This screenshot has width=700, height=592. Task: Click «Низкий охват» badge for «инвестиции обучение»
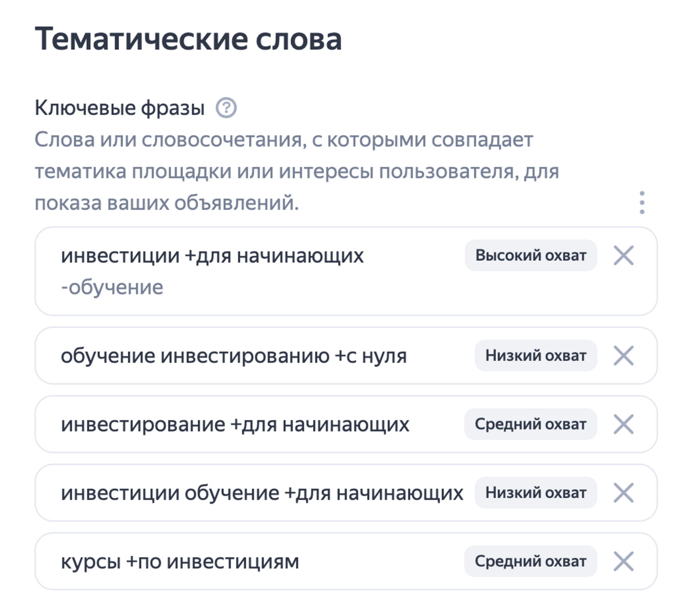point(535,493)
